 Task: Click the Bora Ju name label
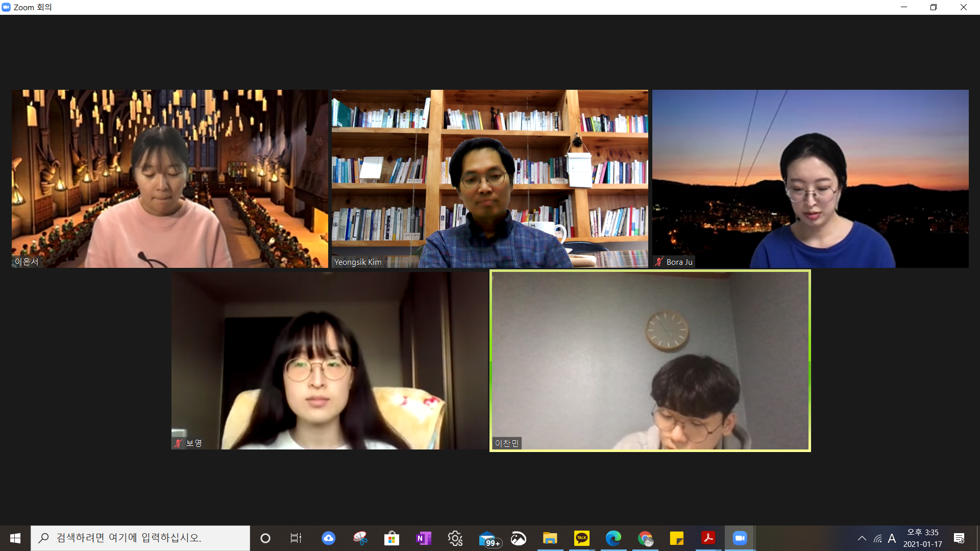tap(679, 262)
